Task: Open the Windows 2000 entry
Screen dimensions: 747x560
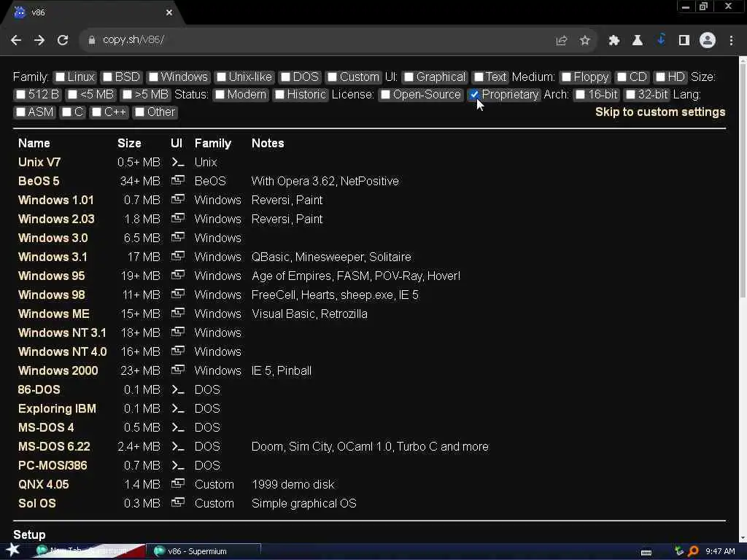Action: [58, 370]
